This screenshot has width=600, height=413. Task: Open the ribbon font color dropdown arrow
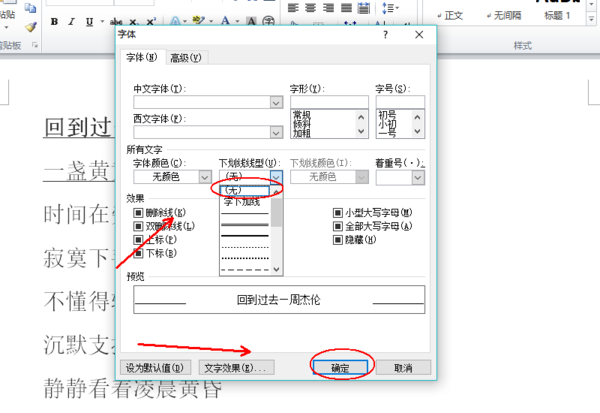click(x=237, y=21)
